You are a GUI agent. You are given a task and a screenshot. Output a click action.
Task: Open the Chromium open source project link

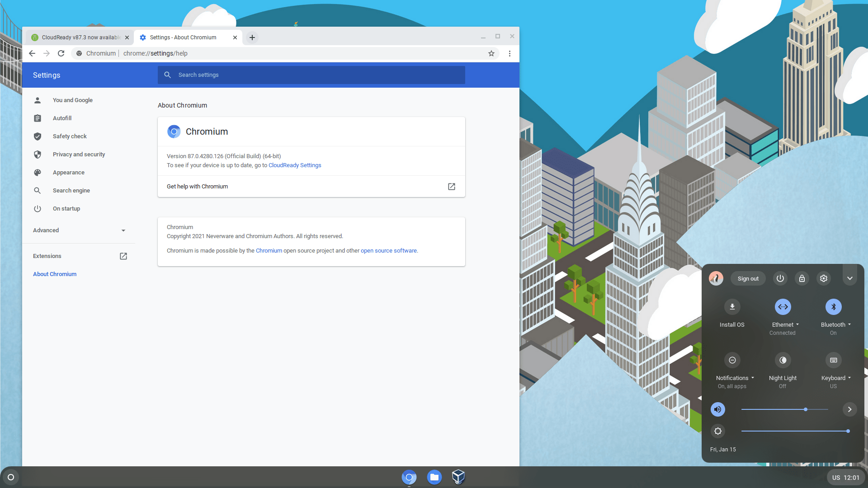tap(269, 251)
